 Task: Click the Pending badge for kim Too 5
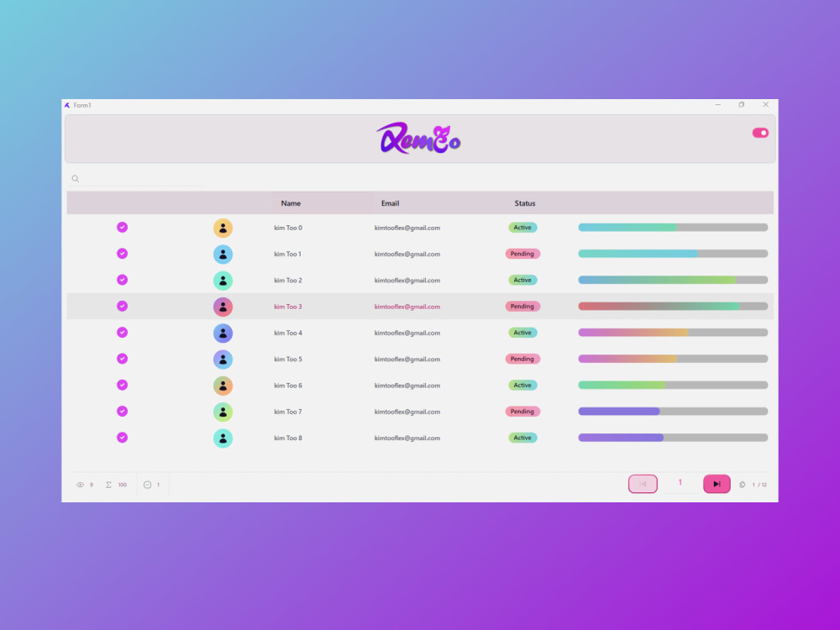click(x=522, y=359)
